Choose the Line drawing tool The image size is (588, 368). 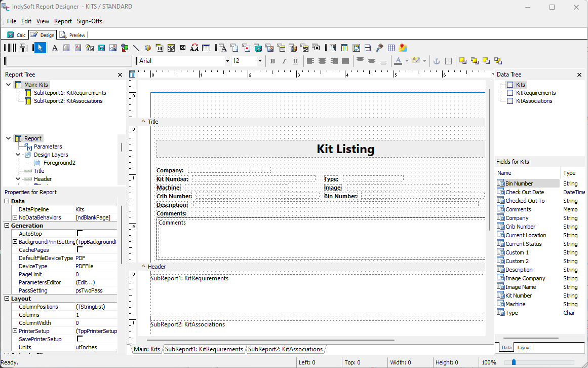click(x=136, y=48)
